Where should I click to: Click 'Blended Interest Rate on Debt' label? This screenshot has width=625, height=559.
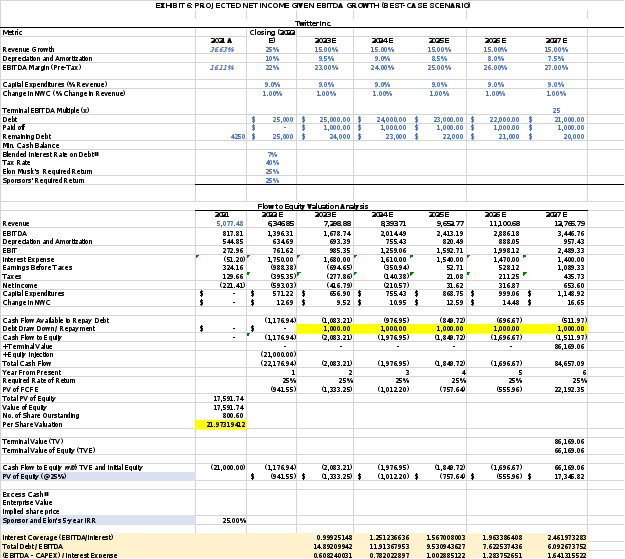pyautogui.click(x=50, y=154)
